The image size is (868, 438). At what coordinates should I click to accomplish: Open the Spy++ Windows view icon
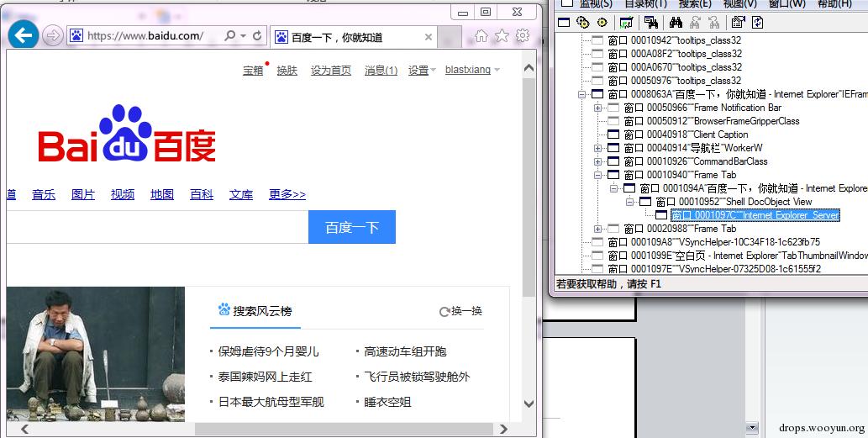(564, 22)
